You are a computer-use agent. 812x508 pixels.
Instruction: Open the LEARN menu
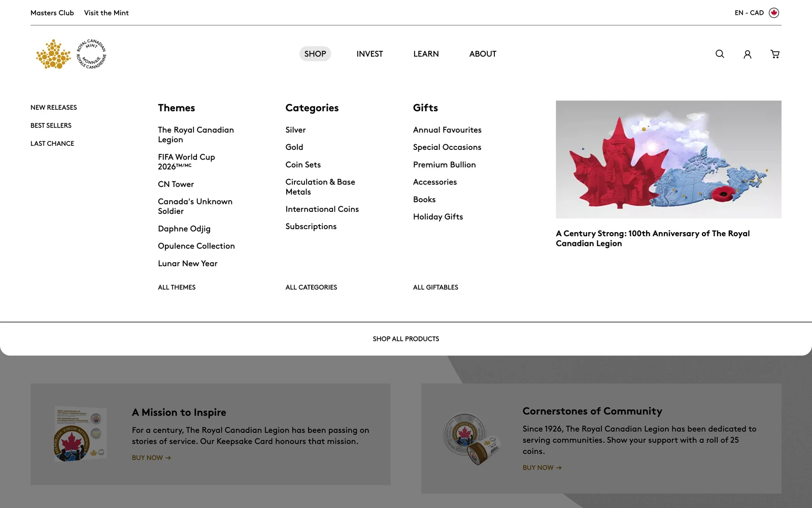pyautogui.click(x=426, y=54)
